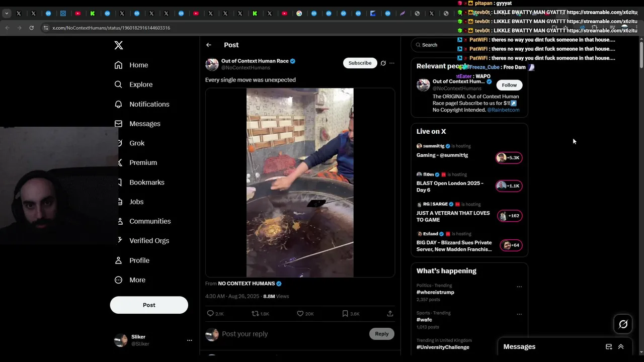Click the site info icon in address bar

pyautogui.click(x=46, y=28)
